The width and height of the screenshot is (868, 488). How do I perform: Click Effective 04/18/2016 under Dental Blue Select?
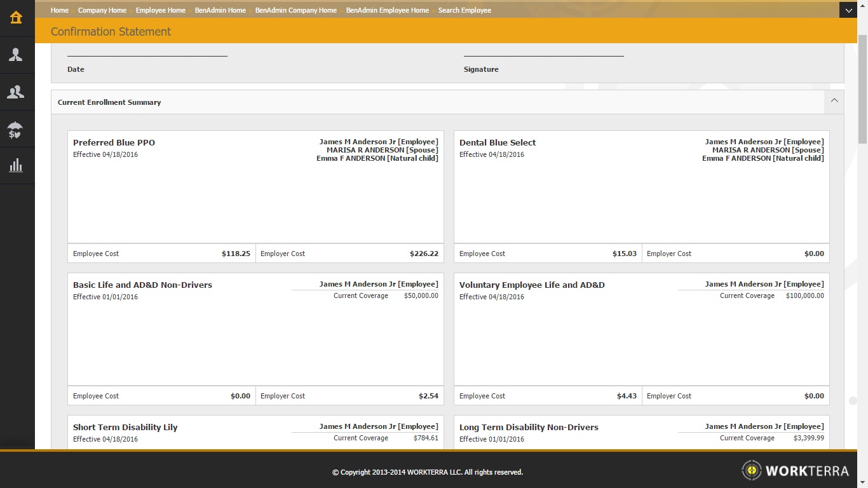coord(492,155)
